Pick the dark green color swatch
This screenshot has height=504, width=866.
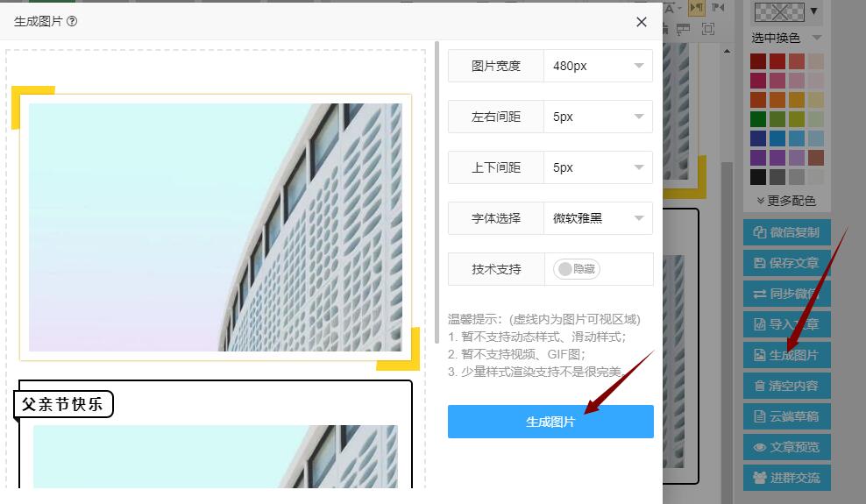pyautogui.click(x=757, y=118)
